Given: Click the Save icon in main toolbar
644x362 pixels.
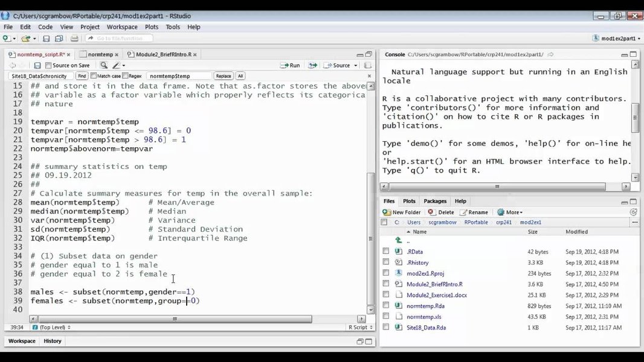Looking at the screenshot, I should point(47,38).
